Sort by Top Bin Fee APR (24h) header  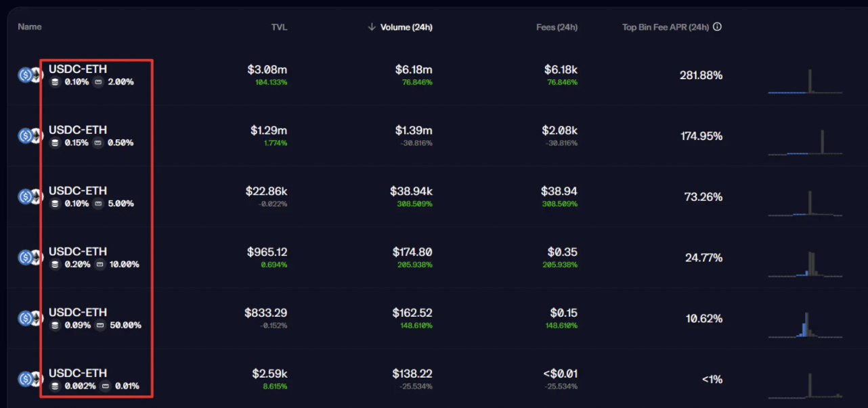[666, 27]
